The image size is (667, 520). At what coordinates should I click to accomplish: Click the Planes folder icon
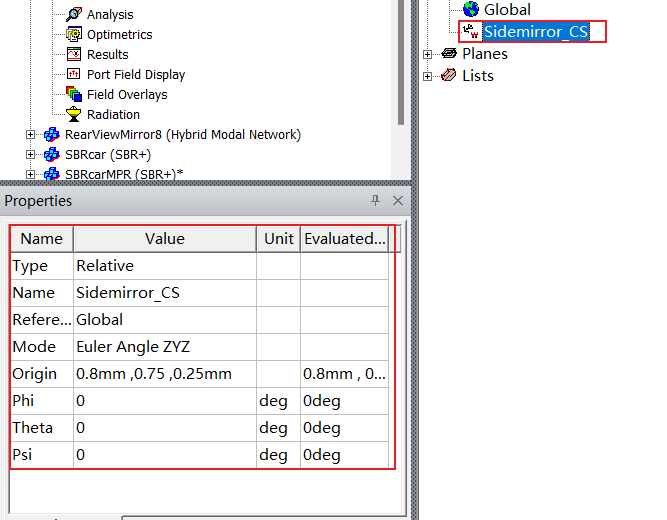[x=449, y=53]
